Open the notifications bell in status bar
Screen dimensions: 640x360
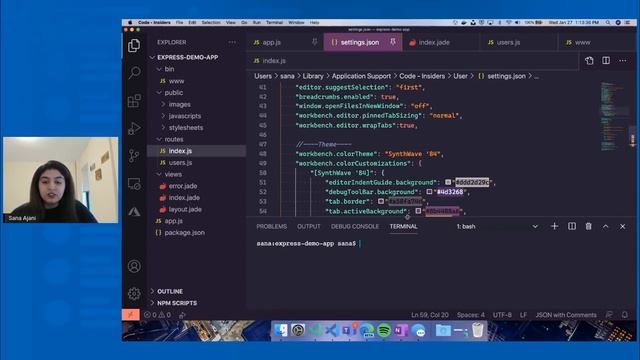click(625, 315)
